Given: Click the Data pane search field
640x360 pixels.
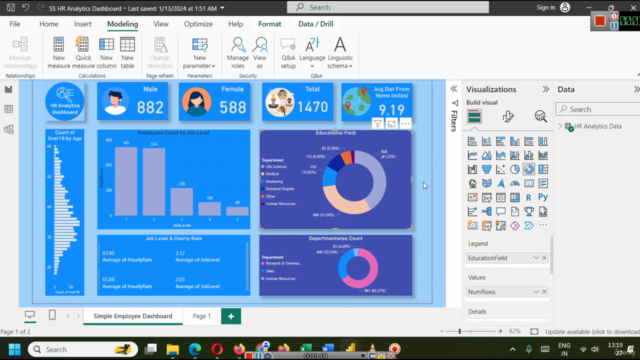Looking at the screenshot, I should pyautogui.click(x=598, y=109).
